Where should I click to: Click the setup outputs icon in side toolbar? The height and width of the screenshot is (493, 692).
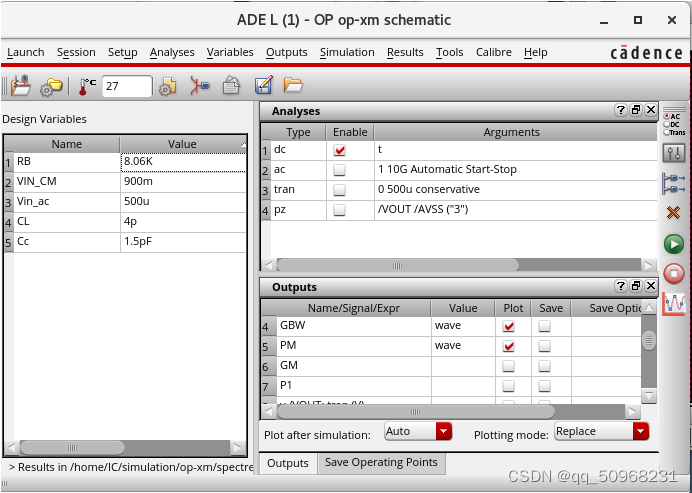click(674, 183)
